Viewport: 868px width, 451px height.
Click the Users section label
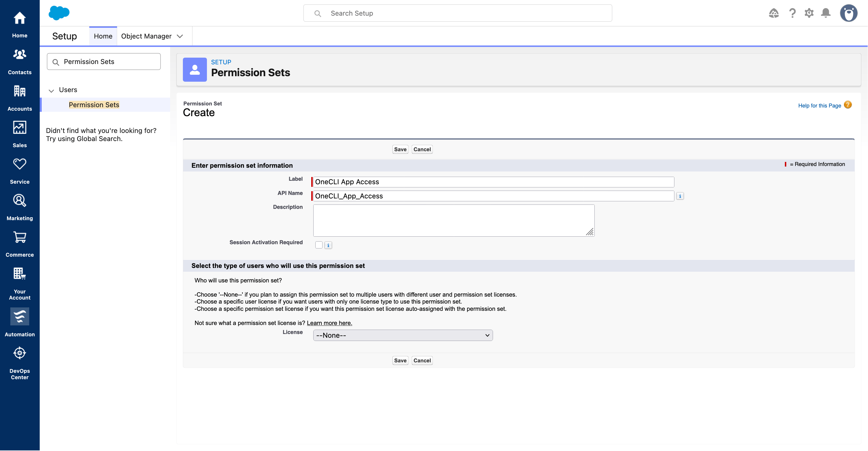(68, 90)
